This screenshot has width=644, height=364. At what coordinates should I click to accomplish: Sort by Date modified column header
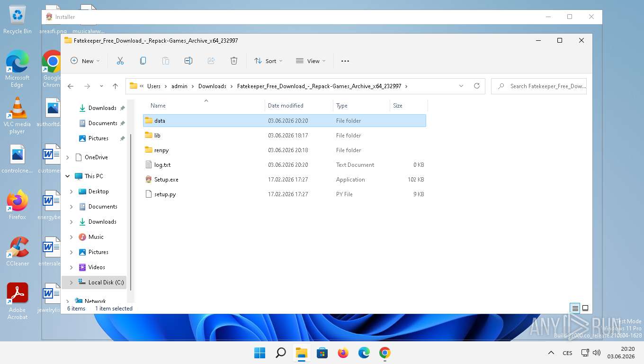tap(299, 106)
